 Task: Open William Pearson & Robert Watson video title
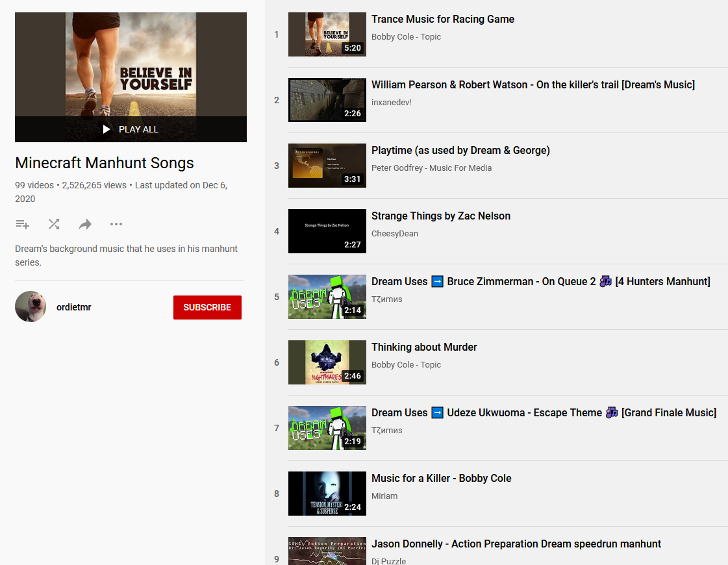533,84
